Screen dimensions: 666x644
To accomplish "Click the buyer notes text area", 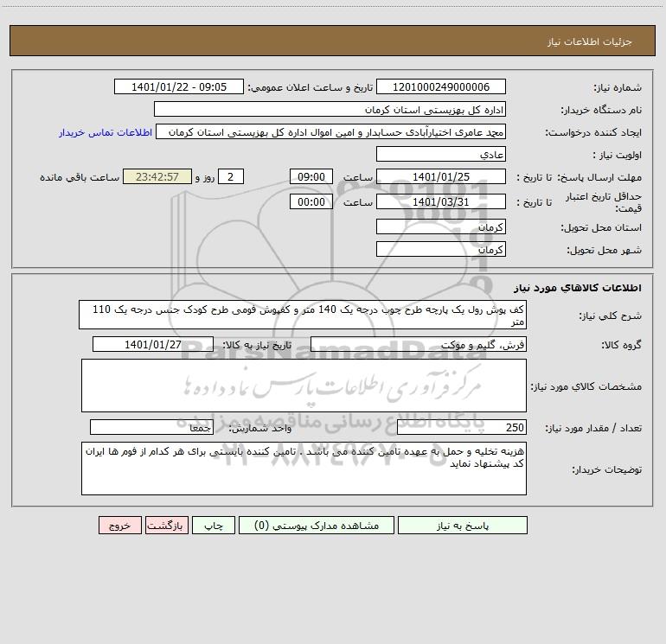I will coord(304,469).
